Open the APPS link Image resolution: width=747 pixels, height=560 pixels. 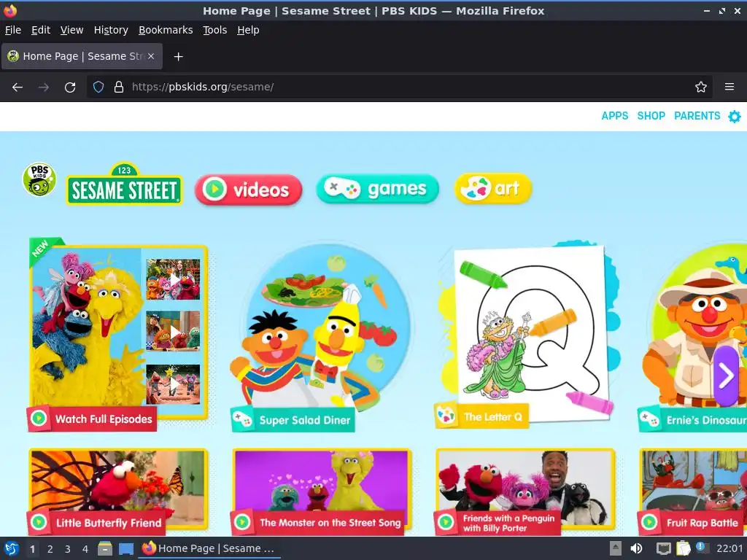614,116
